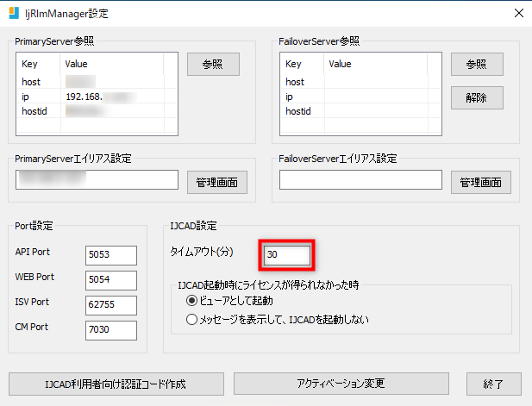Click Key column header in PrimaryServer table

[x=38, y=64]
